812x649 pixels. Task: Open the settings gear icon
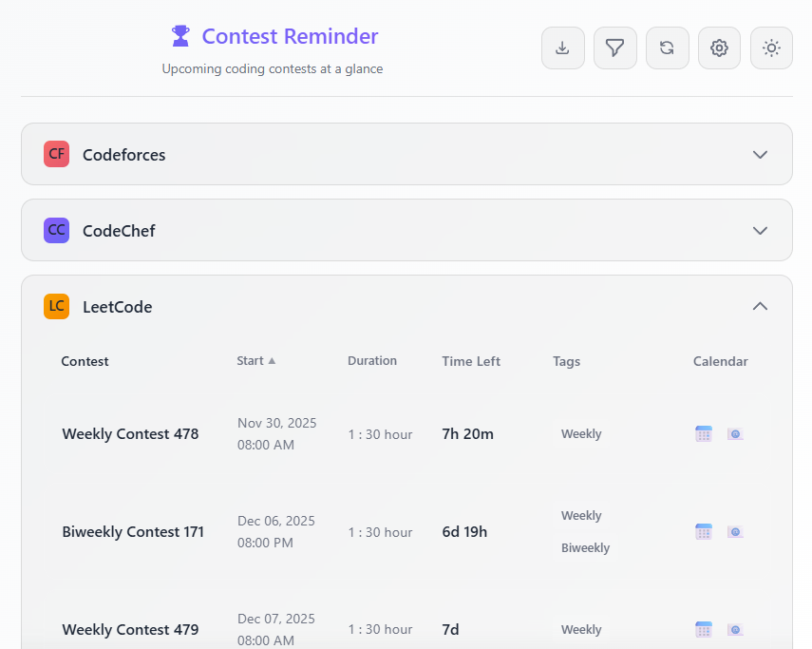(719, 48)
